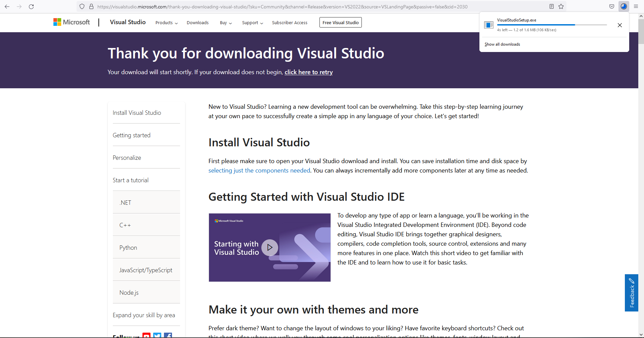Click 'Make it your own with themes' heading

[313, 309]
